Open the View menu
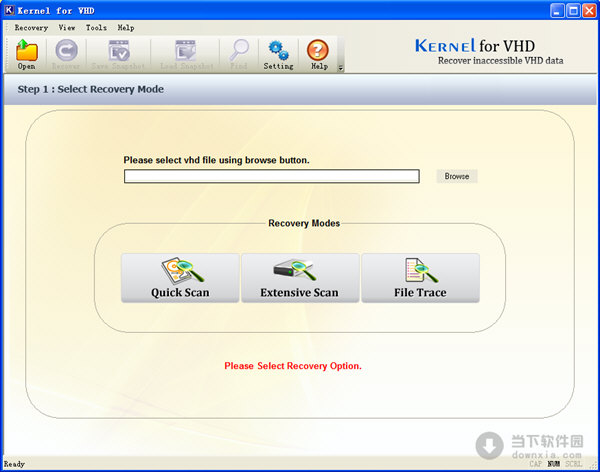 coord(67,28)
